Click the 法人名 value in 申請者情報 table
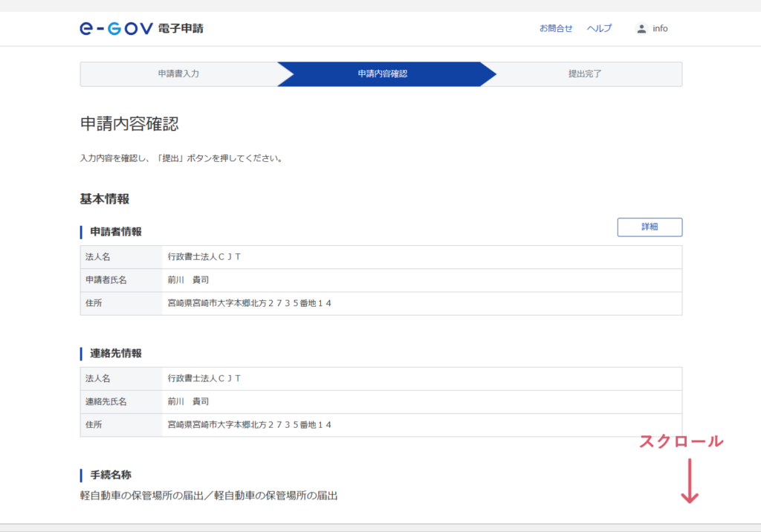 point(204,257)
